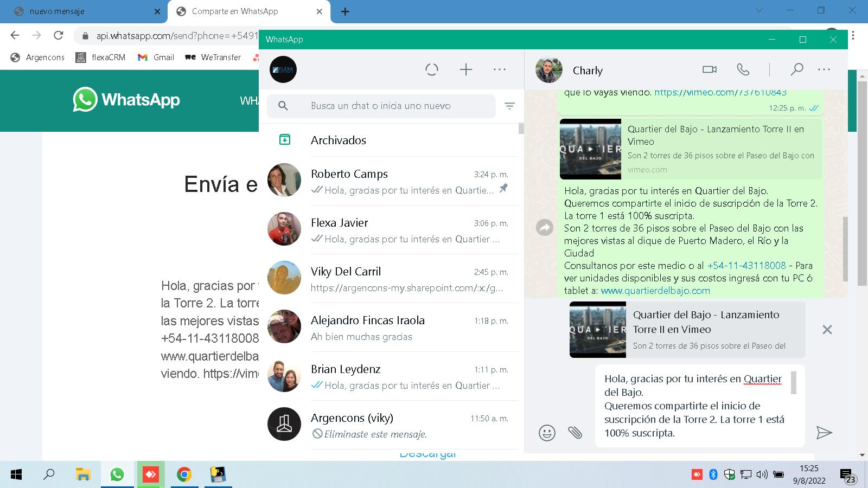This screenshot has width=868, height=488.
Task: Open the Archivados section
Action: click(x=389, y=140)
